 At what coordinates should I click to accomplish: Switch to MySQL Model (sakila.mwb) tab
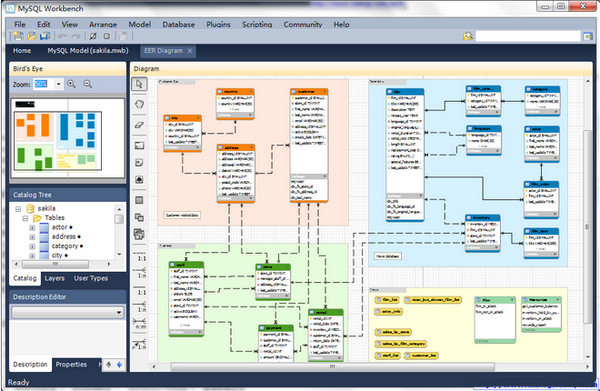88,51
